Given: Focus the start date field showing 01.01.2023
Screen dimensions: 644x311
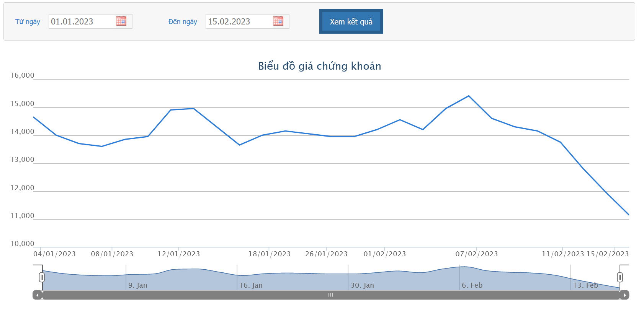Looking at the screenshot, I should (82, 21).
